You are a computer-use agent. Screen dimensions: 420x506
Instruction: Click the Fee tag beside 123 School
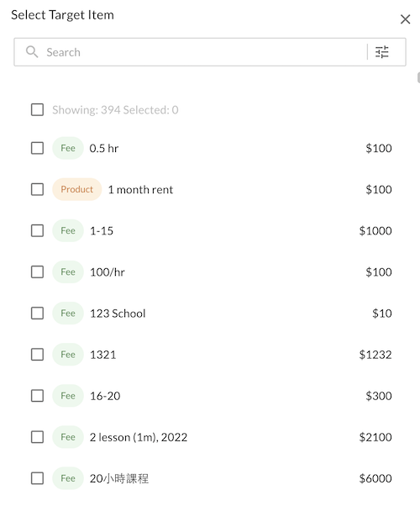pyautogui.click(x=68, y=314)
